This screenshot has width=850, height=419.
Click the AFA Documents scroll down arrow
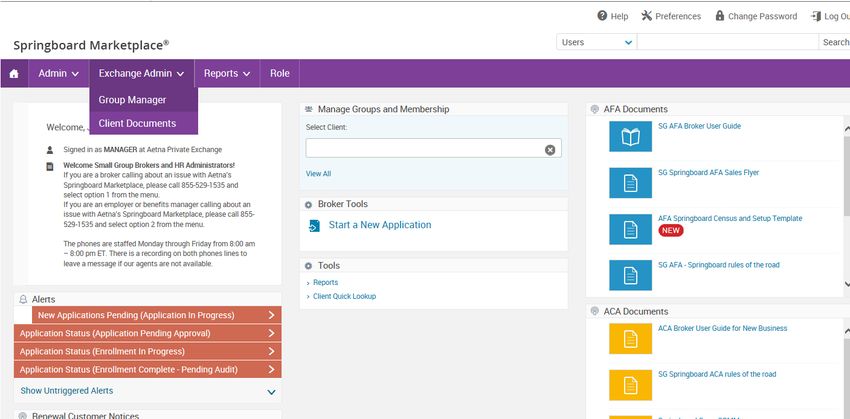847,284
